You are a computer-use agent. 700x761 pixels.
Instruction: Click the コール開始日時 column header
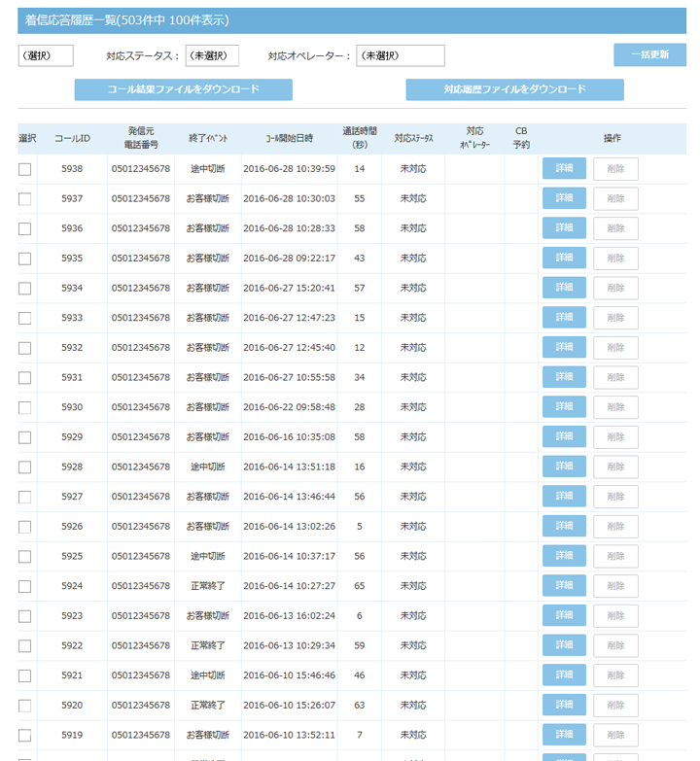(289, 139)
